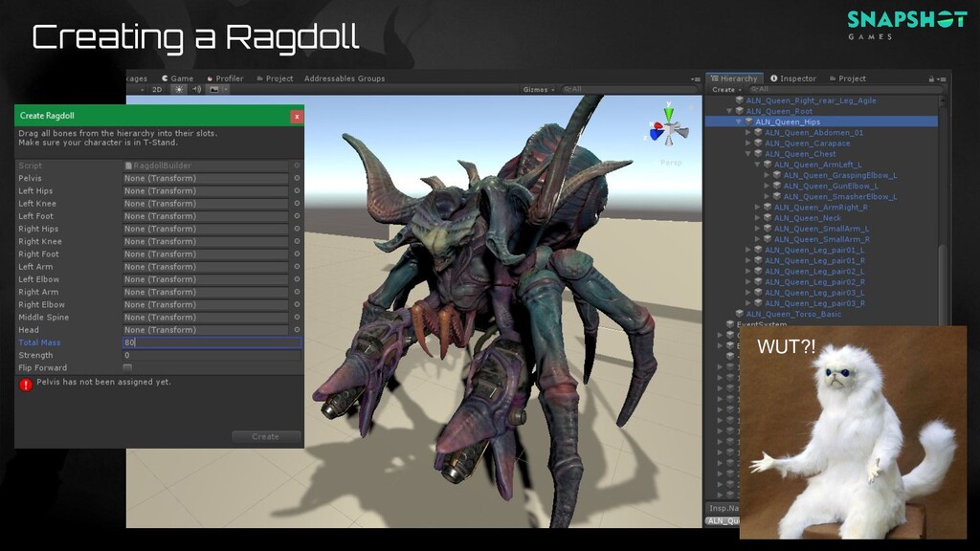Open the Gizmos dropdown
The height and width of the screenshot is (551, 980).
[538, 90]
